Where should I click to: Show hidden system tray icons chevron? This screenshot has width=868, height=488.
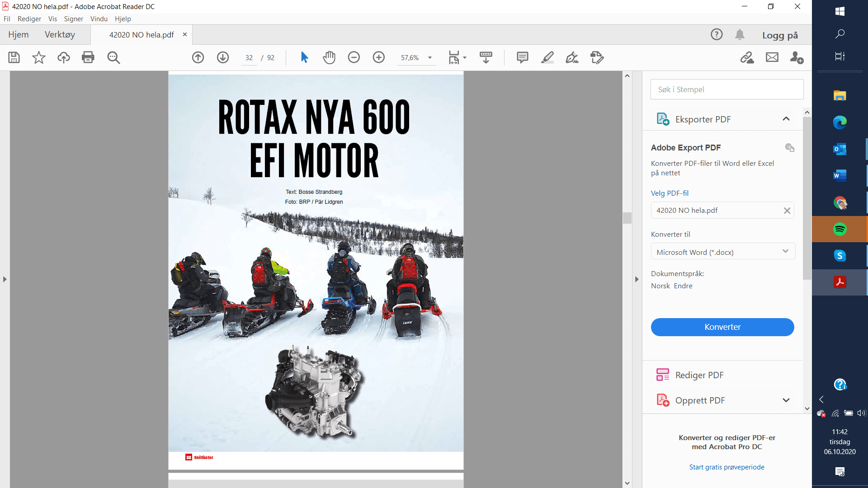click(x=821, y=399)
